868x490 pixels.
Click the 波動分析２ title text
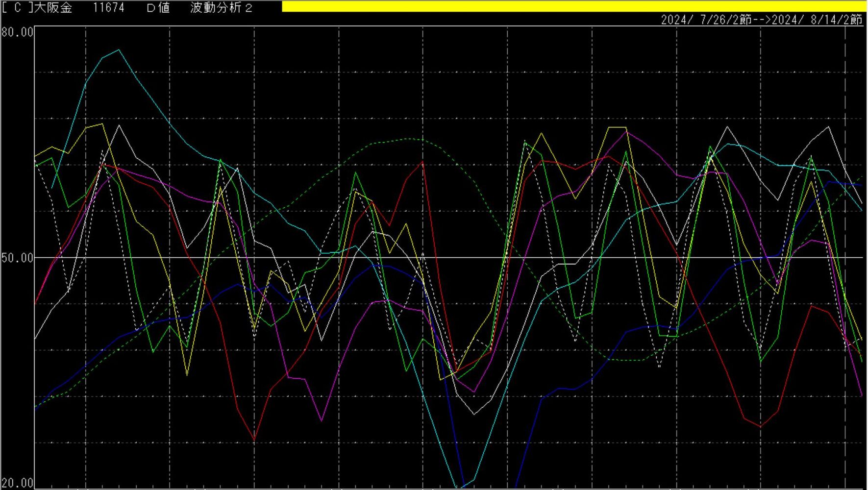(x=222, y=8)
